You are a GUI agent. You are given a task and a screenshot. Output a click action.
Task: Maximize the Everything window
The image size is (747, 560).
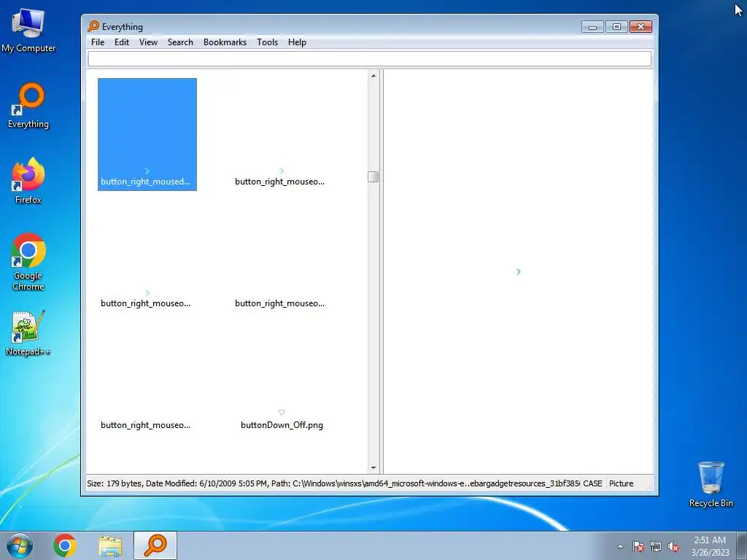point(616,27)
